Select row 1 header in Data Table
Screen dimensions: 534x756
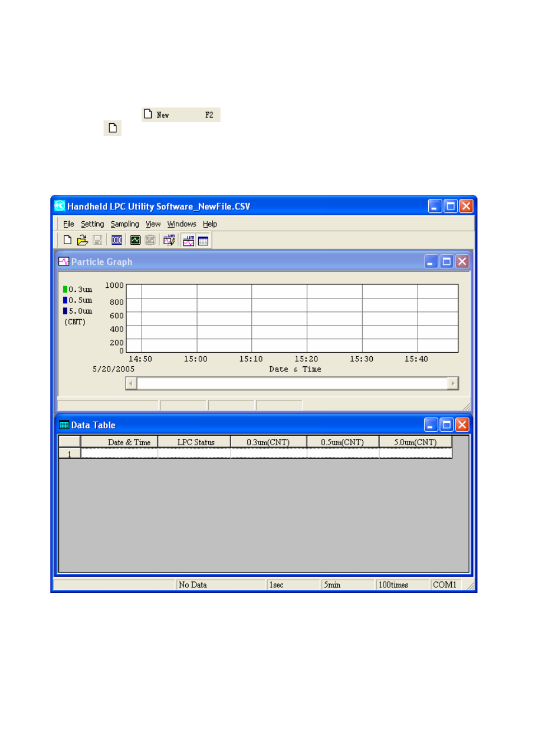click(x=69, y=454)
